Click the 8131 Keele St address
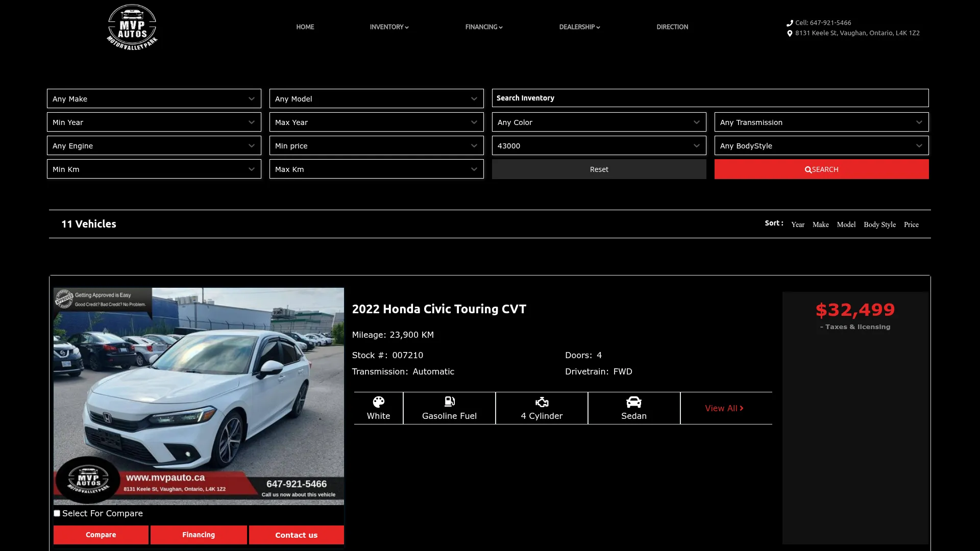 coord(857,33)
